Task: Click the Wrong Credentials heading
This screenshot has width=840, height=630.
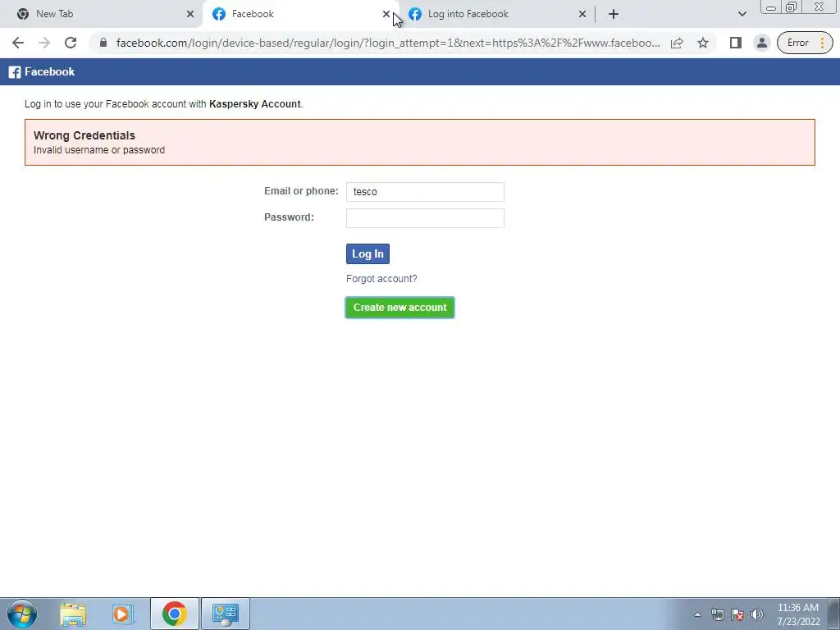Action: click(x=84, y=135)
